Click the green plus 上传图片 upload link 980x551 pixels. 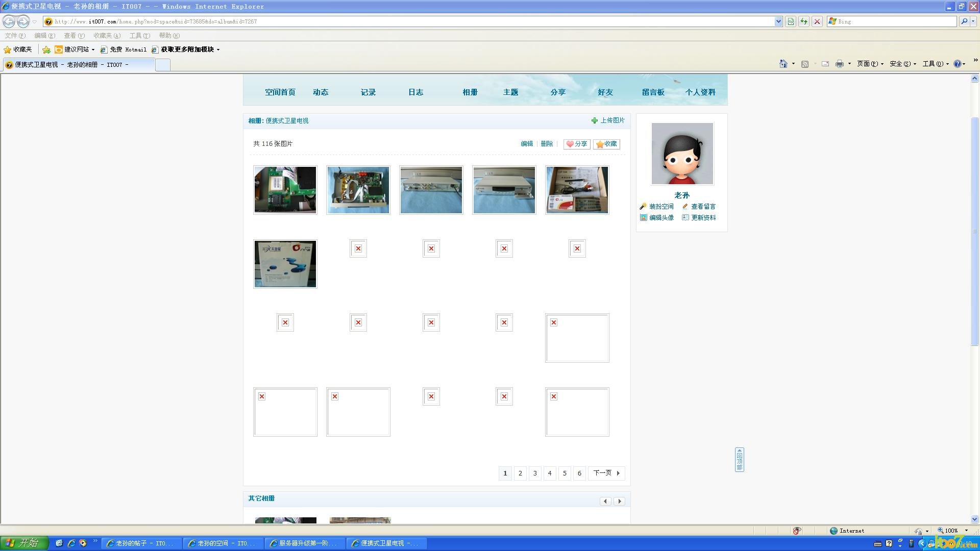[x=608, y=120]
